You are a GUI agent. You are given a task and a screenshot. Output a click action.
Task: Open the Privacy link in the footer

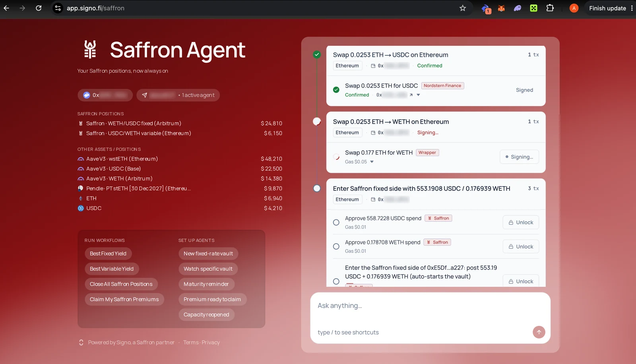tap(211, 343)
